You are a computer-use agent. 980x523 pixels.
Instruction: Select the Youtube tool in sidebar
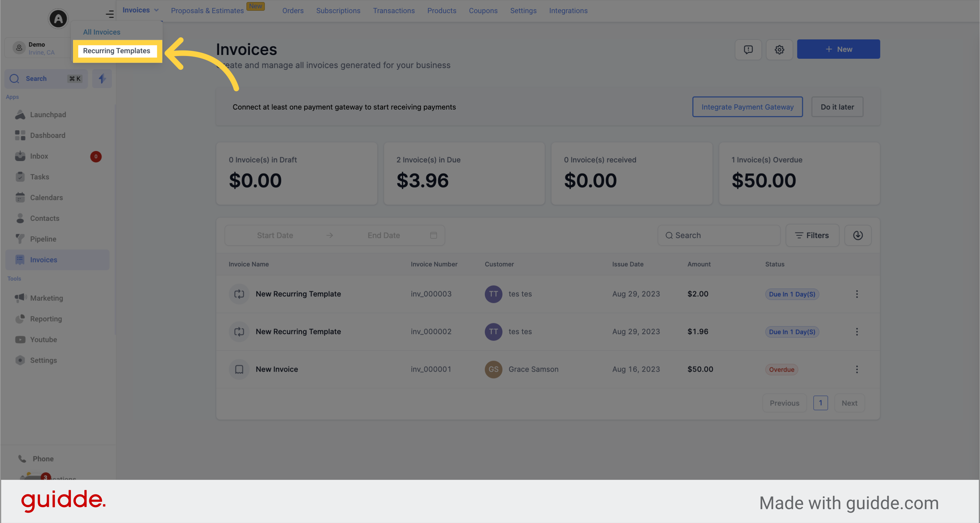[x=43, y=339]
